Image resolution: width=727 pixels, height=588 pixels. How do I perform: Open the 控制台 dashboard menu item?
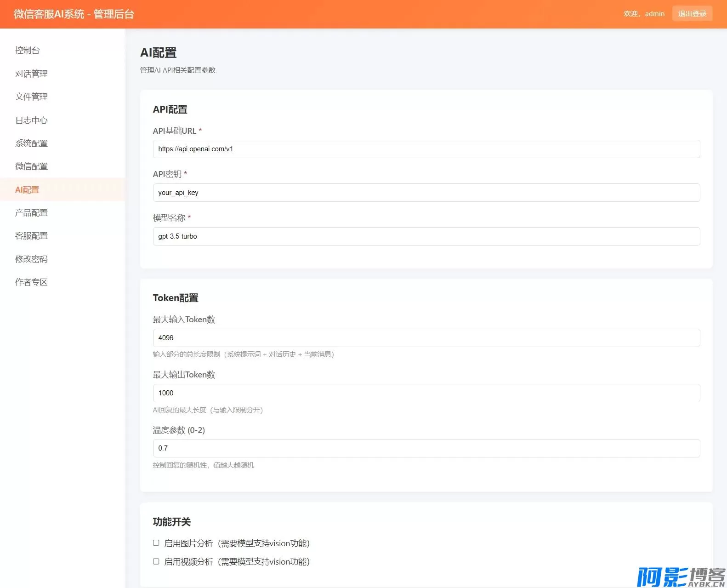pyautogui.click(x=28, y=51)
